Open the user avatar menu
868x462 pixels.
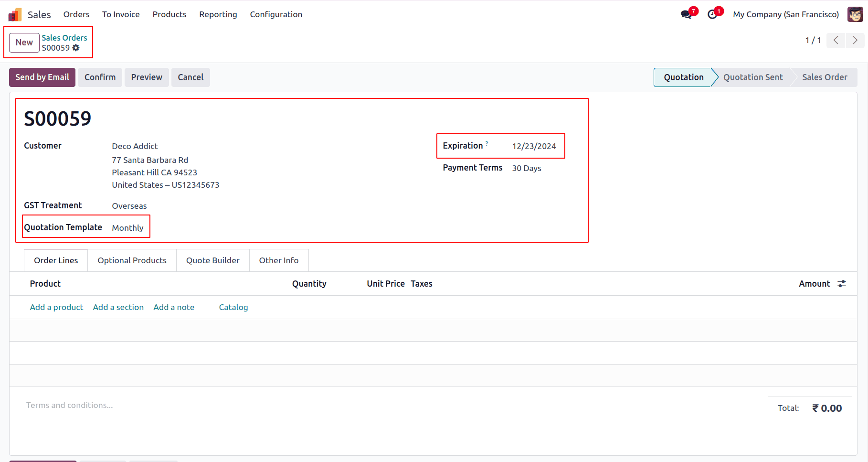(855, 14)
